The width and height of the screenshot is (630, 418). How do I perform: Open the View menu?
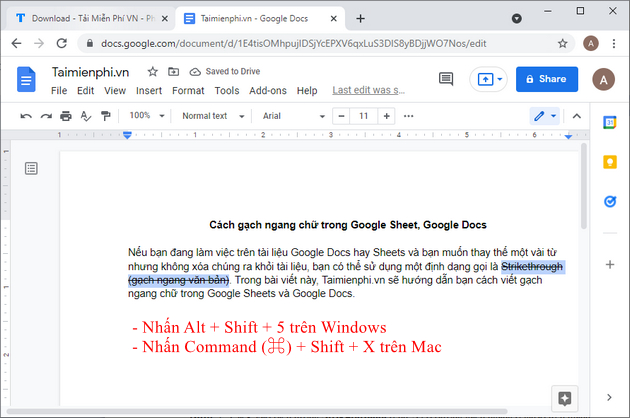coord(115,91)
